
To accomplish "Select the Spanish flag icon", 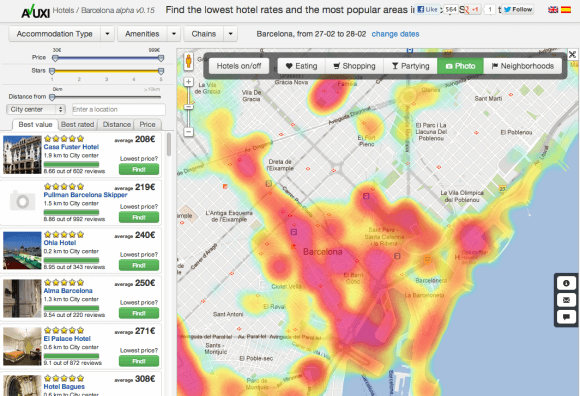I will coord(566,10).
